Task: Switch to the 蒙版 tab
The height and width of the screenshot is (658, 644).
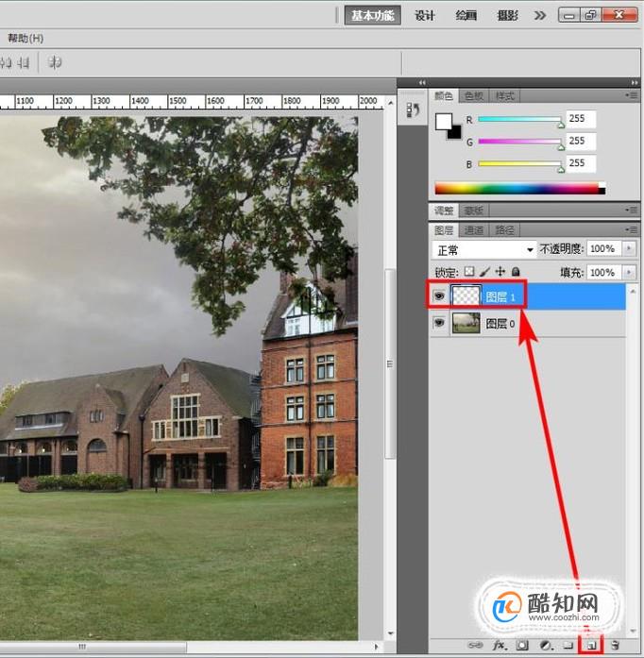Action: pyautogui.click(x=474, y=211)
